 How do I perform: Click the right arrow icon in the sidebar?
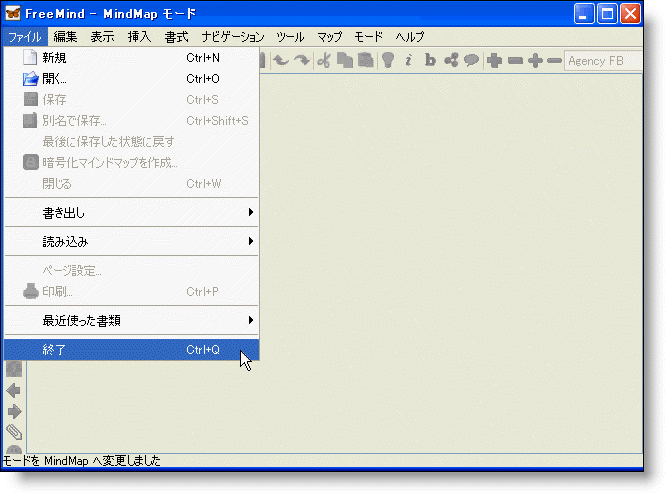(14, 412)
